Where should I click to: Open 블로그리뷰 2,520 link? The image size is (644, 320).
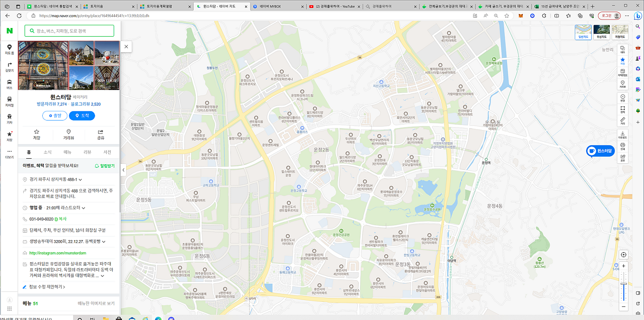pyautogui.click(x=86, y=104)
